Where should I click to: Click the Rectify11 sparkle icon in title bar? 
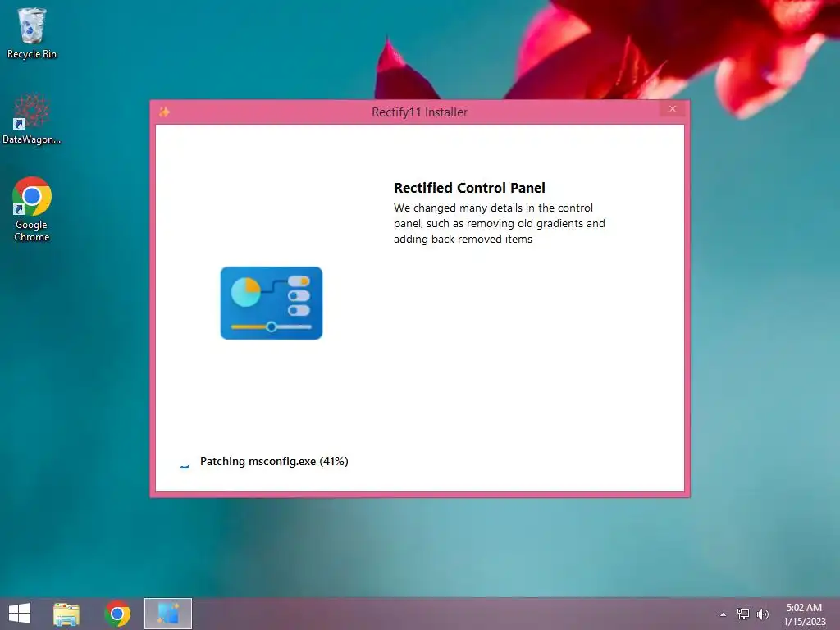click(164, 112)
